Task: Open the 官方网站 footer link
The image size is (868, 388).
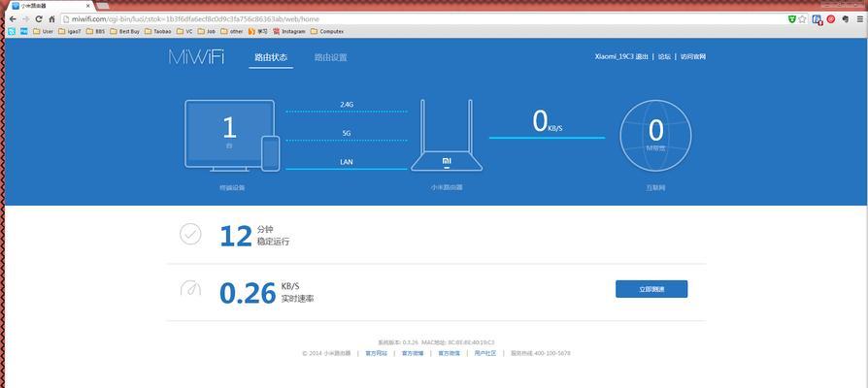Action: pyautogui.click(x=377, y=353)
